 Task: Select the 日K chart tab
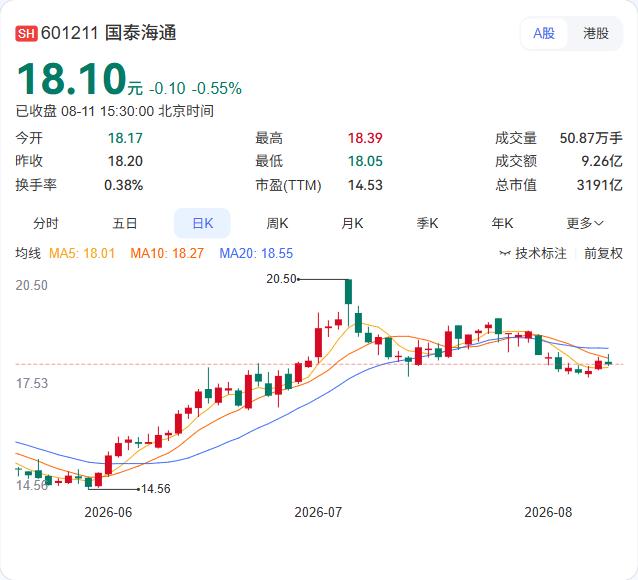(x=202, y=223)
